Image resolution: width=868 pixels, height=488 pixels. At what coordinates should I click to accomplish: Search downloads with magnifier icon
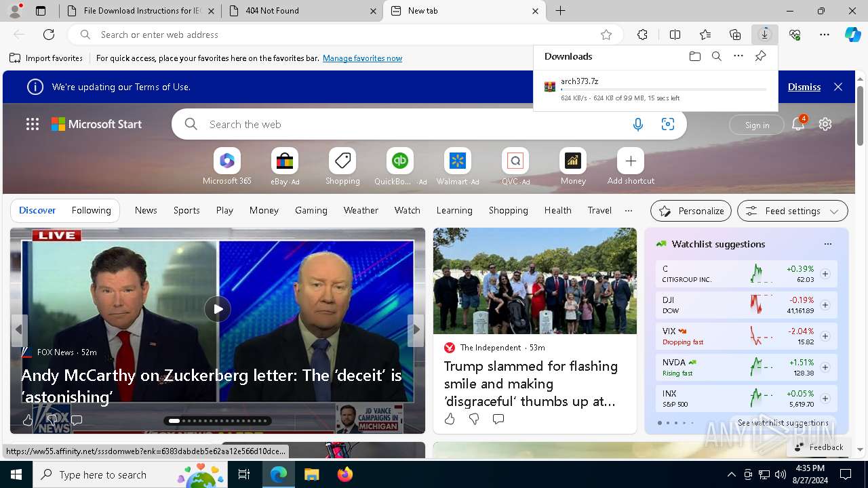coord(717,56)
